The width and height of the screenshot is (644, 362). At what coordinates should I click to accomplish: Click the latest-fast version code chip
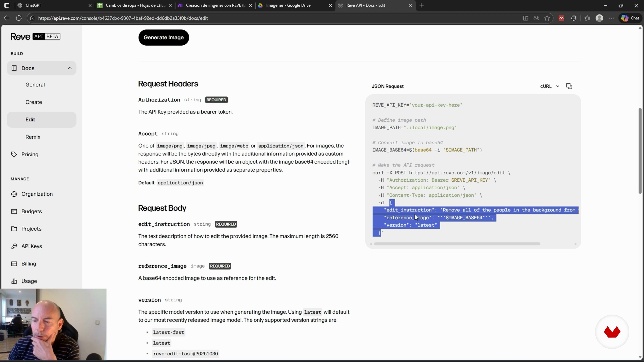click(x=169, y=333)
